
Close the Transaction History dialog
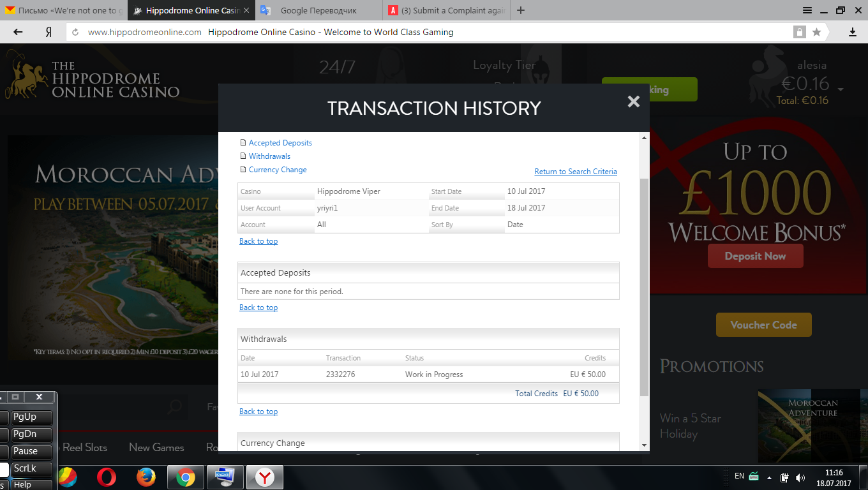[633, 101]
